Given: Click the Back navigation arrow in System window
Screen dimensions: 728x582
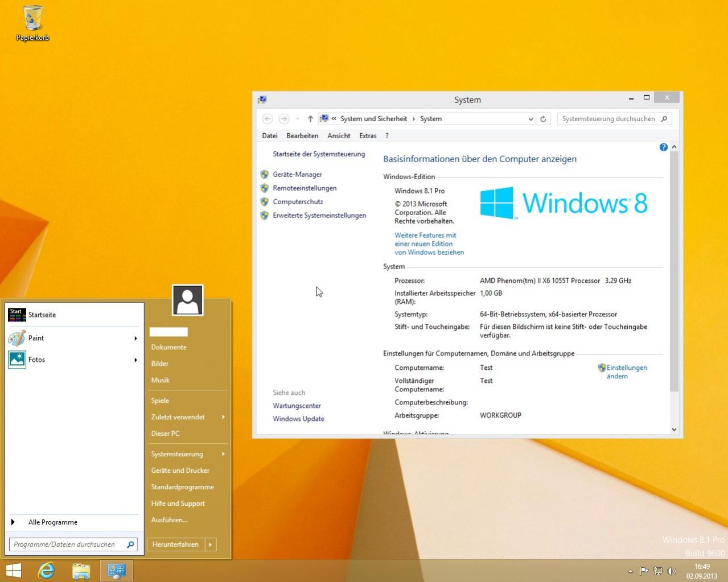Looking at the screenshot, I should point(268,119).
